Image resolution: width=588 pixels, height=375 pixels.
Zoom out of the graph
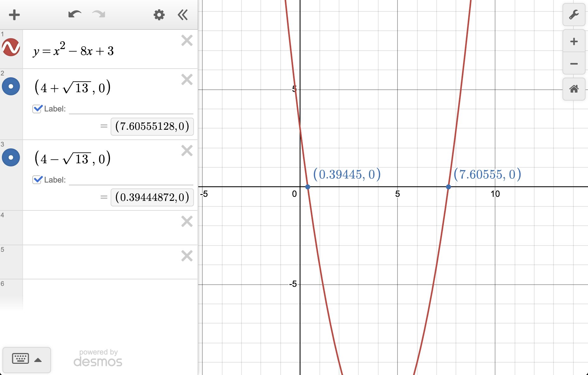574,63
